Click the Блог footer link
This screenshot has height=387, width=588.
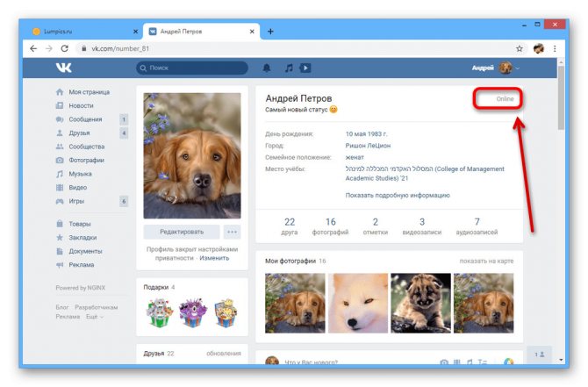pos(62,307)
